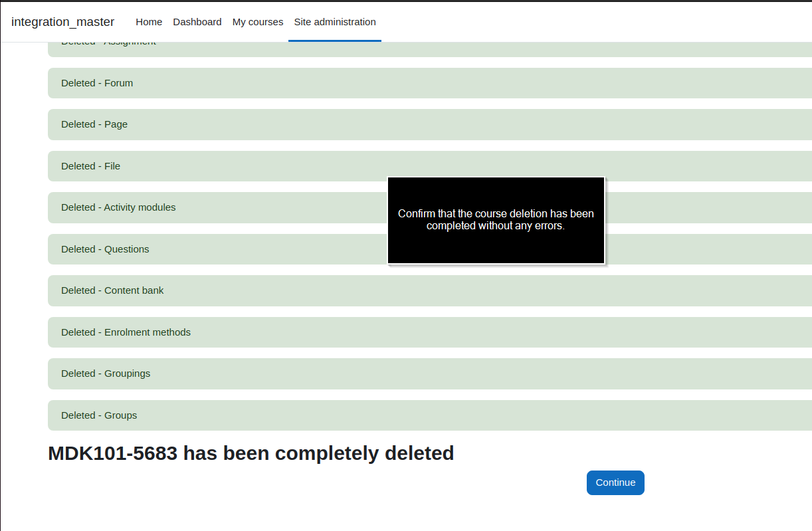Click the 'Deleted - File' notification
The image size is (812, 531).
(430, 166)
